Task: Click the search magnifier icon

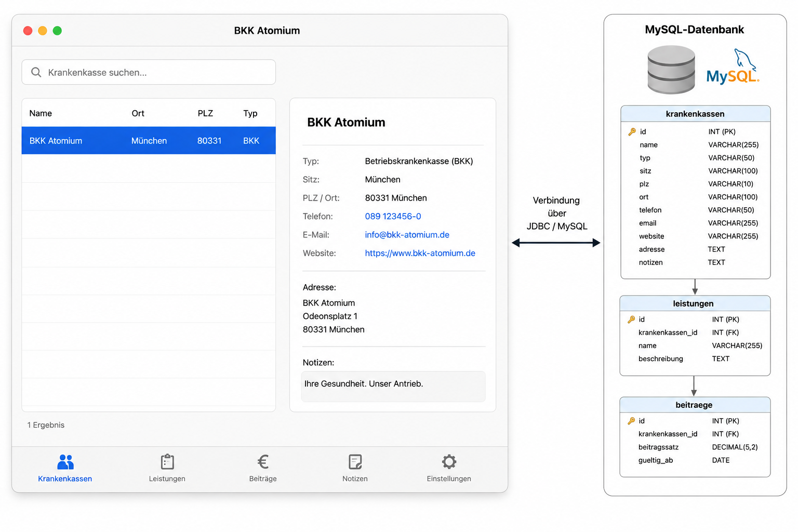Action: 36,72
